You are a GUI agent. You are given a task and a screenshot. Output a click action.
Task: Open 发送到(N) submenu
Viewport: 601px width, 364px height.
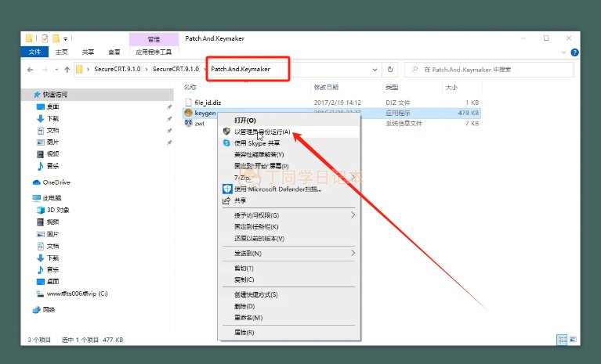point(289,254)
